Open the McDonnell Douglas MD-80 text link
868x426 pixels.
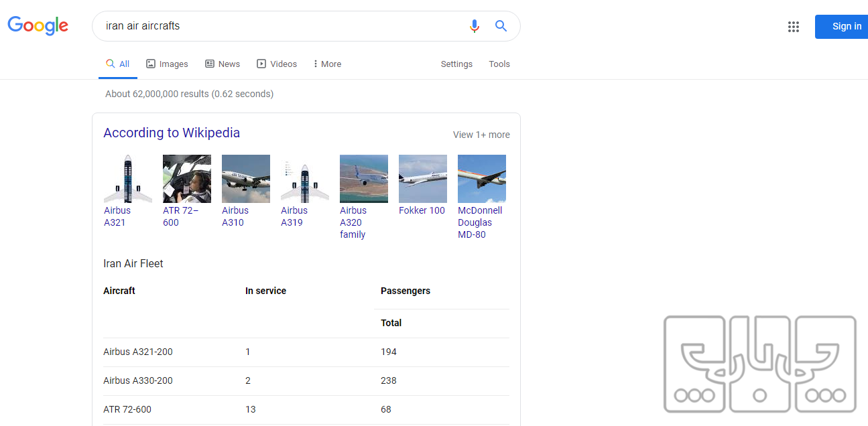pyautogui.click(x=480, y=222)
